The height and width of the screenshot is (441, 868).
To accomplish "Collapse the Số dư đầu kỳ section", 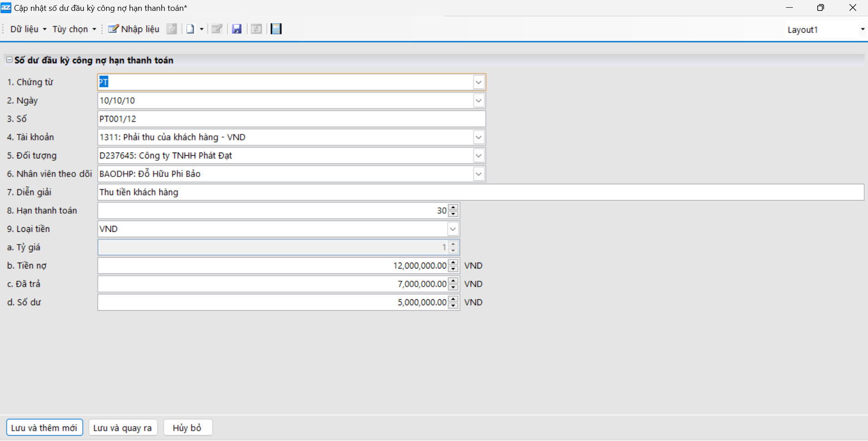I will coord(9,60).
